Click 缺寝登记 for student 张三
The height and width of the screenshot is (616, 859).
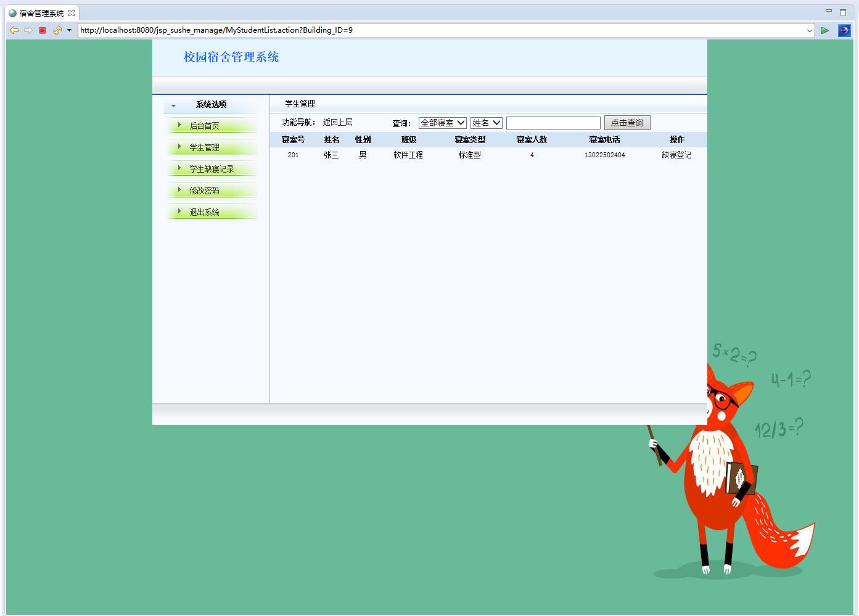pyautogui.click(x=676, y=155)
